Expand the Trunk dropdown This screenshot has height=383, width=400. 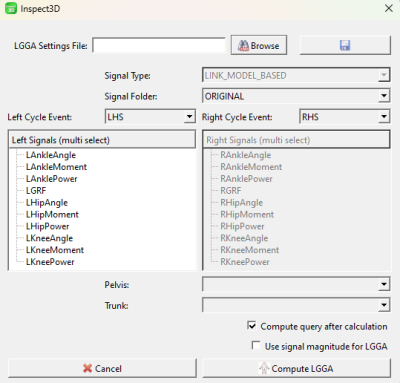tap(296, 305)
